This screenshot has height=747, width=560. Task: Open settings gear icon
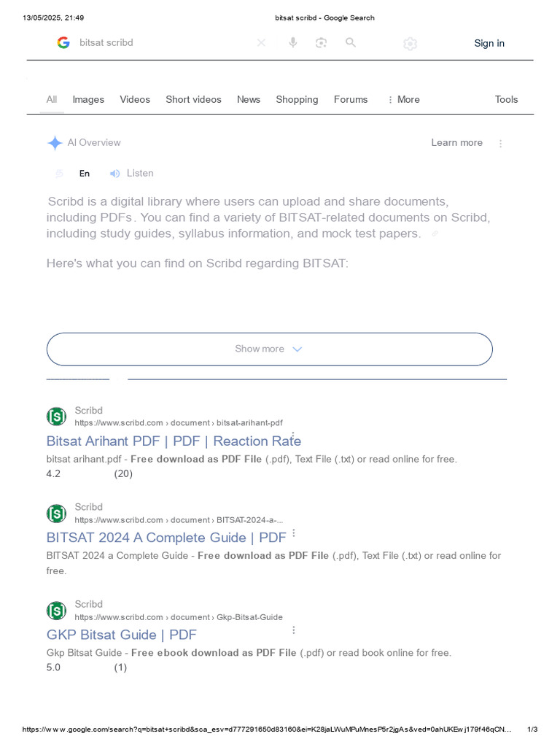[x=410, y=44]
